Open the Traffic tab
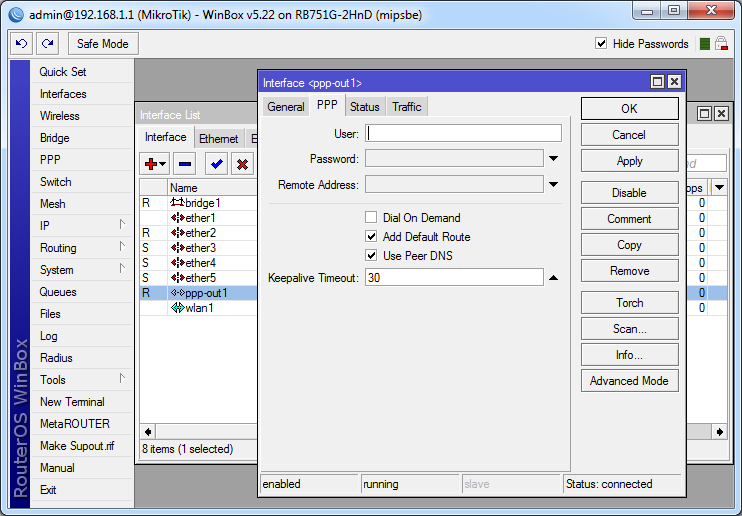The width and height of the screenshot is (742, 516). [406, 107]
